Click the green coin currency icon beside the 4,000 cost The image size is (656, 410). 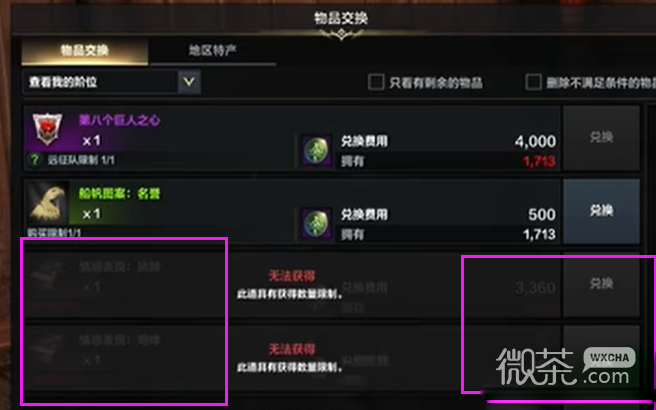point(315,151)
